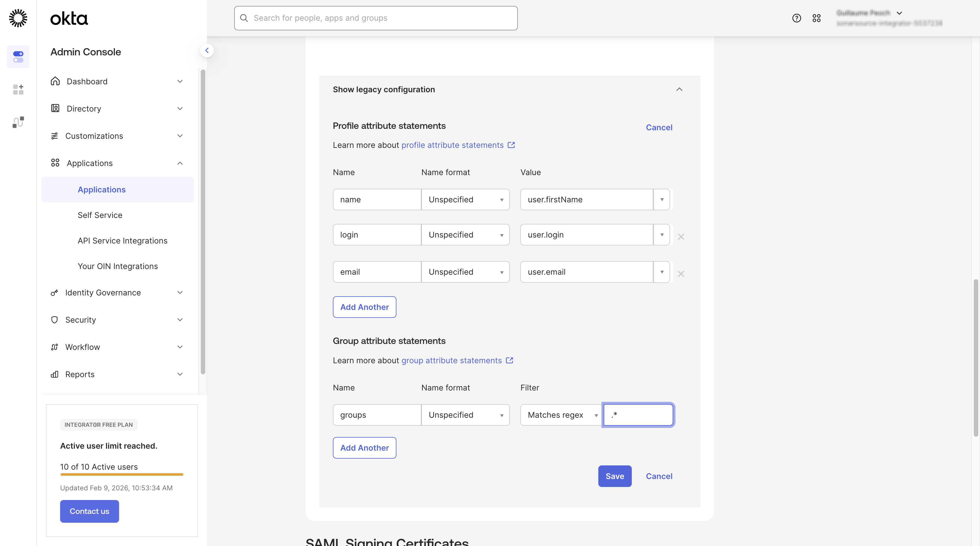
Task: Focus the search people, apps and groups field
Action: click(376, 18)
